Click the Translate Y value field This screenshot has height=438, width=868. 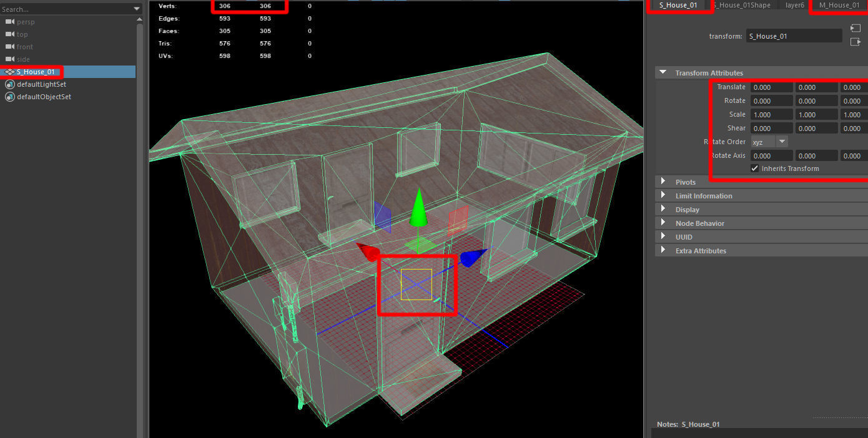pos(816,87)
